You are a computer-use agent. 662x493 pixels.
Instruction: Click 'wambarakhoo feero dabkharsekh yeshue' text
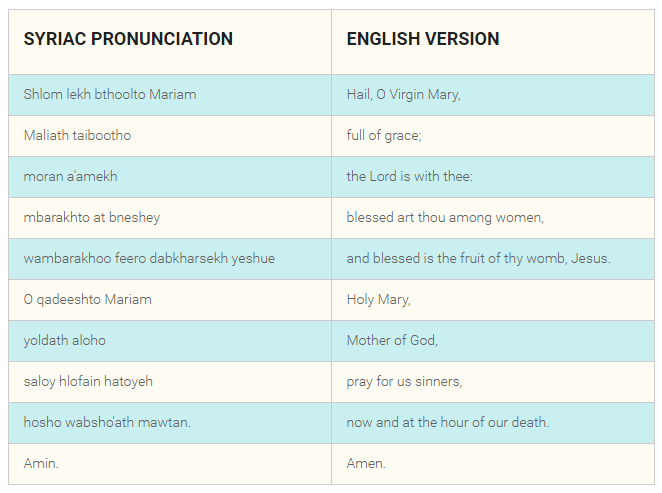point(149,258)
